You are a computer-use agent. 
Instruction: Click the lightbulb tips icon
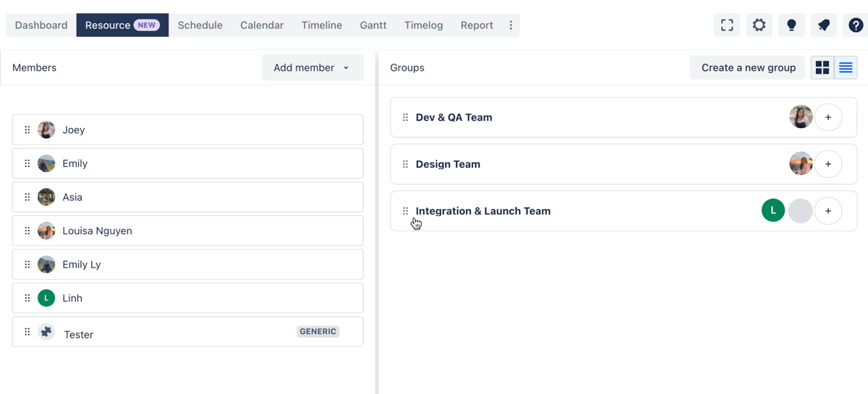(791, 25)
